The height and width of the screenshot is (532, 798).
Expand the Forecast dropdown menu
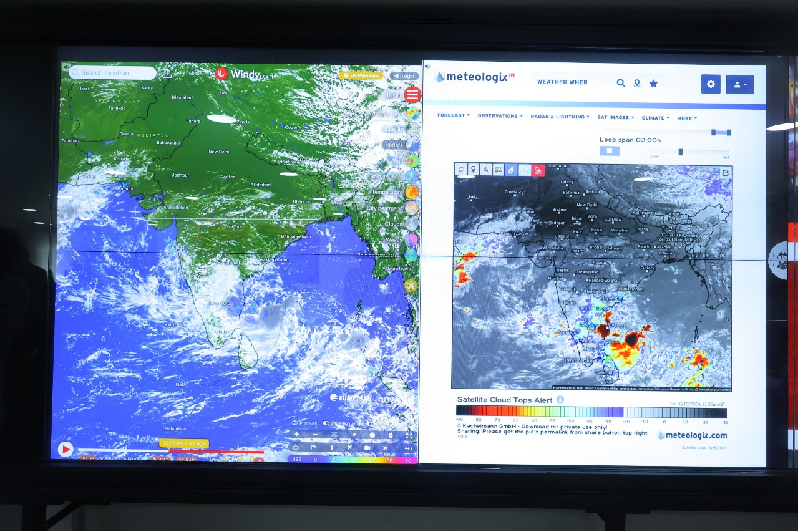pyautogui.click(x=453, y=116)
